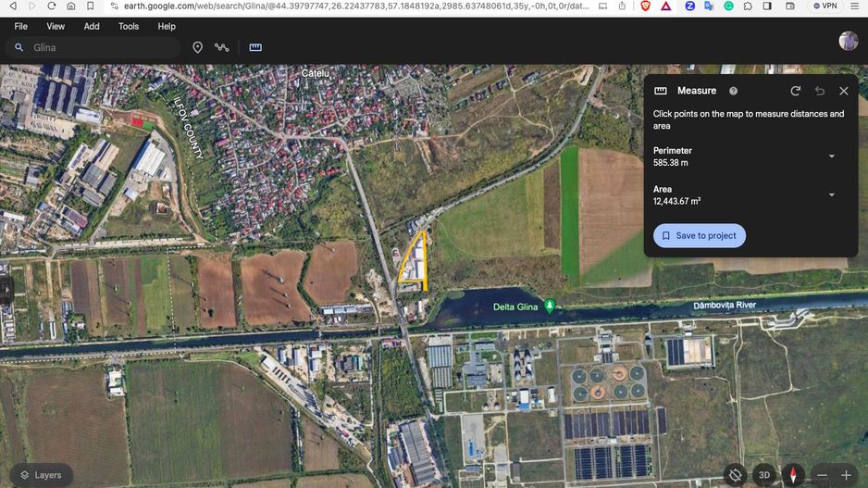The image size is (868, 488).
Task: Zoom out with the minus button
Action: 822,475
